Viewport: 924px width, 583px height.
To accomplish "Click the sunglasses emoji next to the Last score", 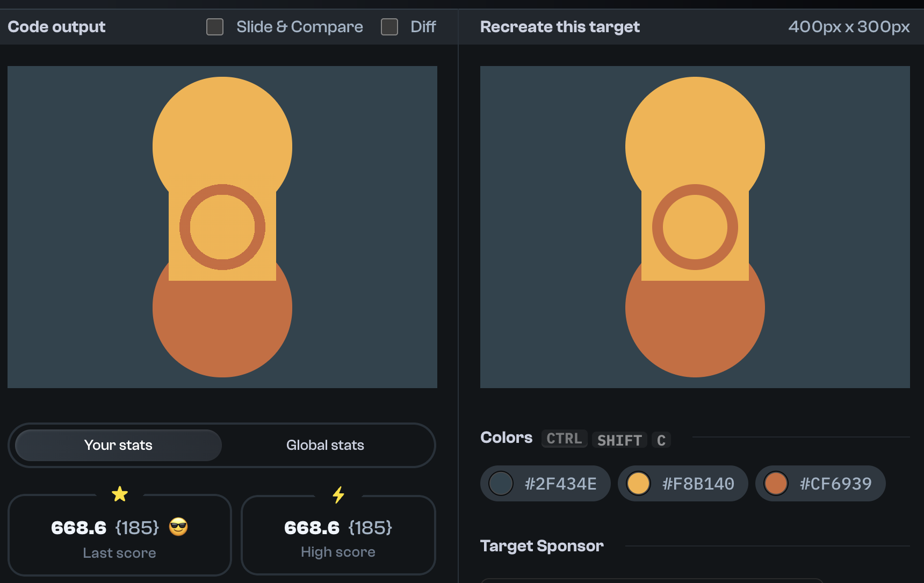I will pos(177,528).
